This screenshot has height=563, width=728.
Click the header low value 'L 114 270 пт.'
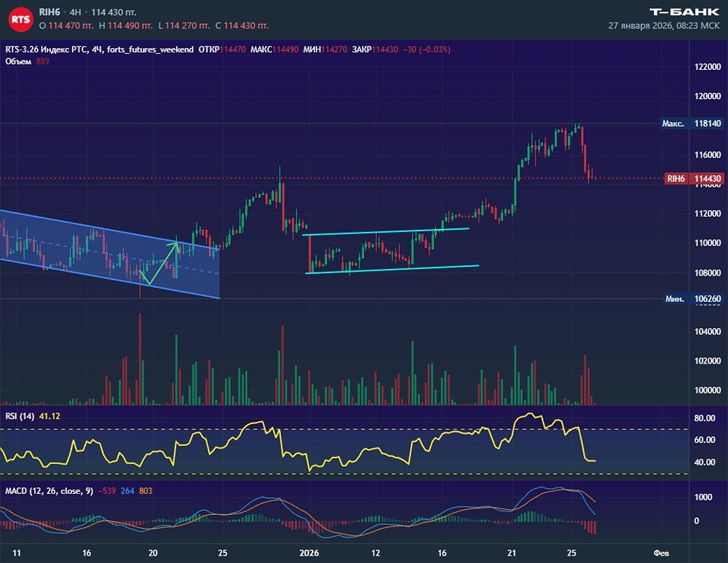click(x=184, y=25)
